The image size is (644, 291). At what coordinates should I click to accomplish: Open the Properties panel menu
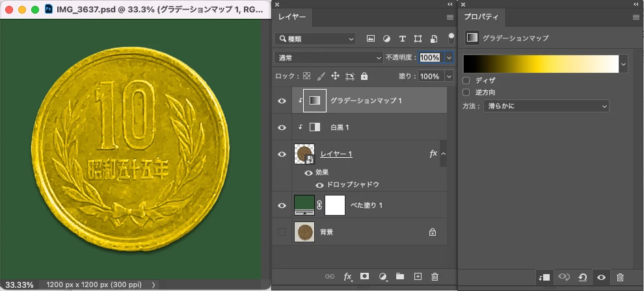636,18
